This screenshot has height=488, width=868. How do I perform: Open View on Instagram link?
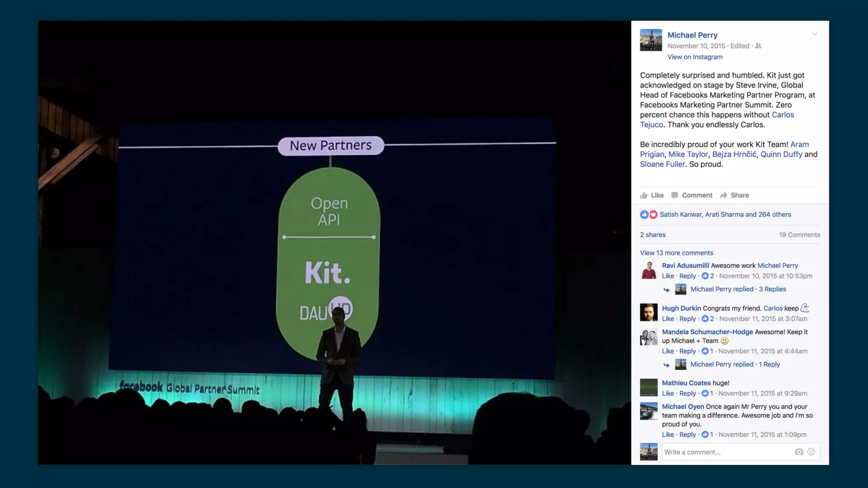click(x=695, y=57)
